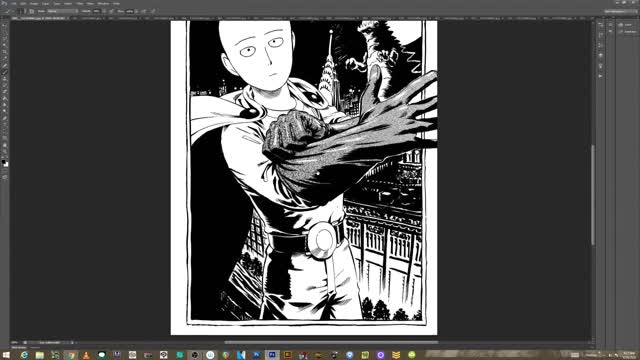Open Google Chrome from the taskbar
The width and height of the screenshot is (640, 360).
pos(71,355)
